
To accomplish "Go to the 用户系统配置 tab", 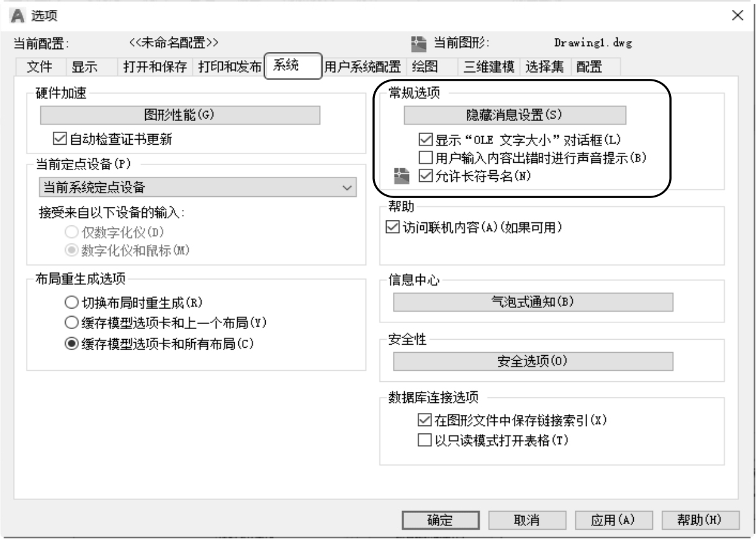I will tap(364, 67).
